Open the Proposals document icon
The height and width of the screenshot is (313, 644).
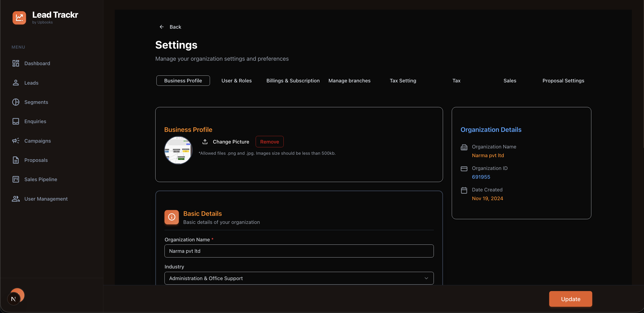pyautogui.click(x=16, y=160)
